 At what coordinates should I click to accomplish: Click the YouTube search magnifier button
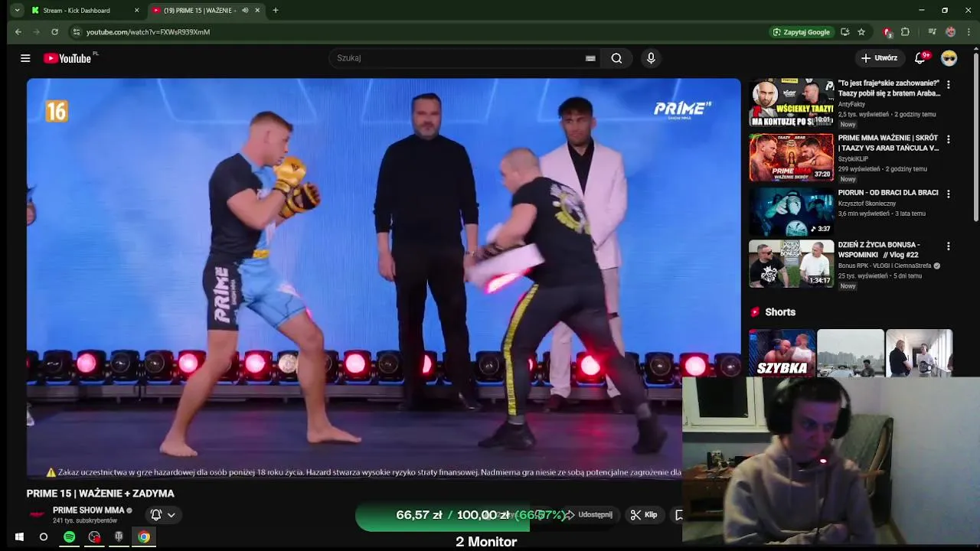(x=616, y=58)
